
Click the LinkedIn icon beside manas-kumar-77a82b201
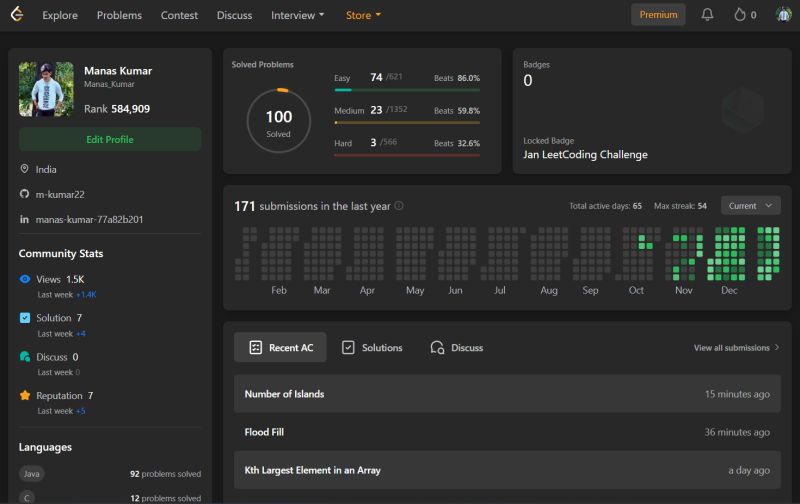pos(24,219)
